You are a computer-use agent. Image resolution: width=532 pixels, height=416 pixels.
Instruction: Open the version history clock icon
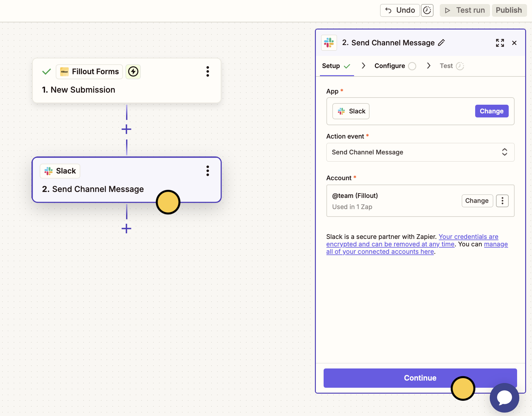[x=427, y=10]
